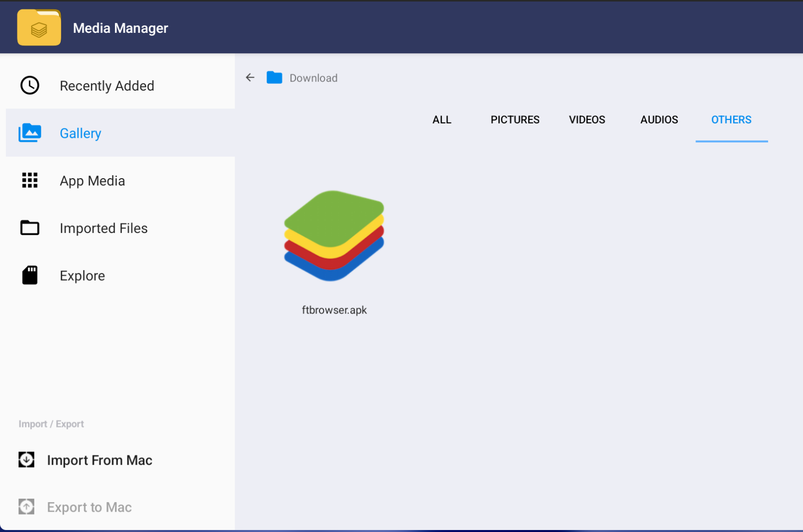Click the Gallery pictures icon
The height and width of the screenshot is (532, 803).
30,133
